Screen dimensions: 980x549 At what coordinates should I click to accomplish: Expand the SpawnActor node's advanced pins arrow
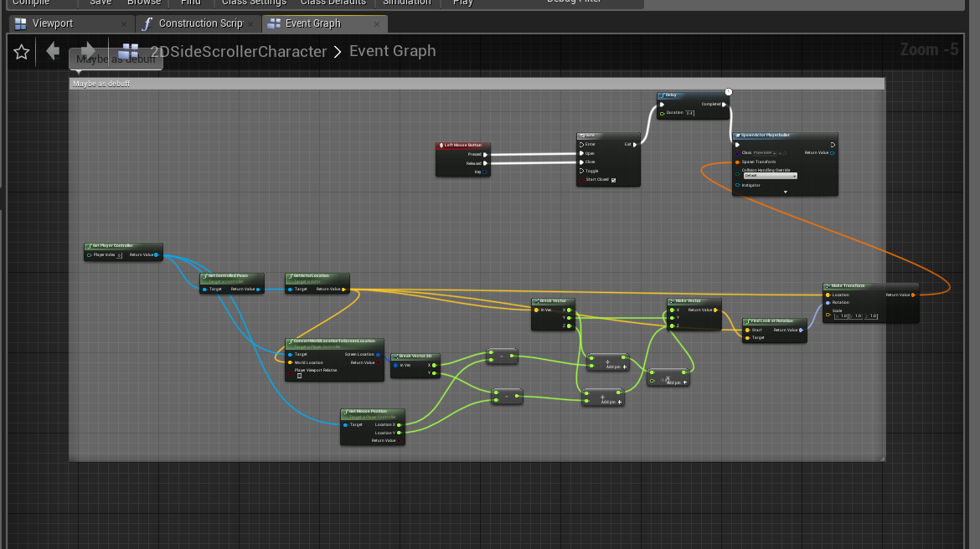tap(785, 192)
